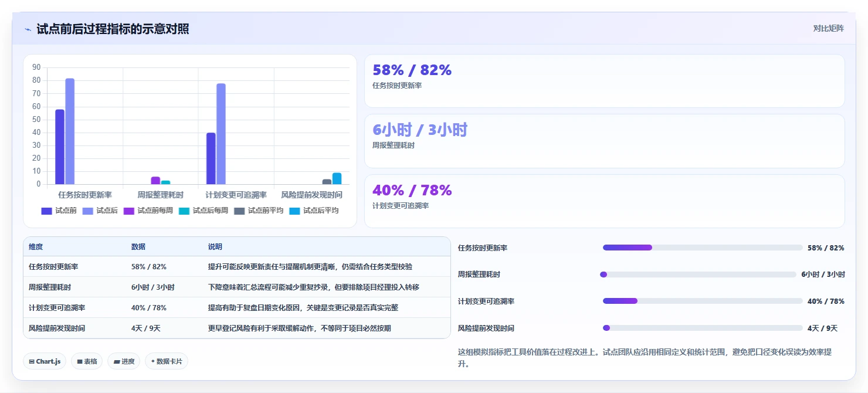
Task: Click the progress value 4天 / 9天
Action: (822, 328)
